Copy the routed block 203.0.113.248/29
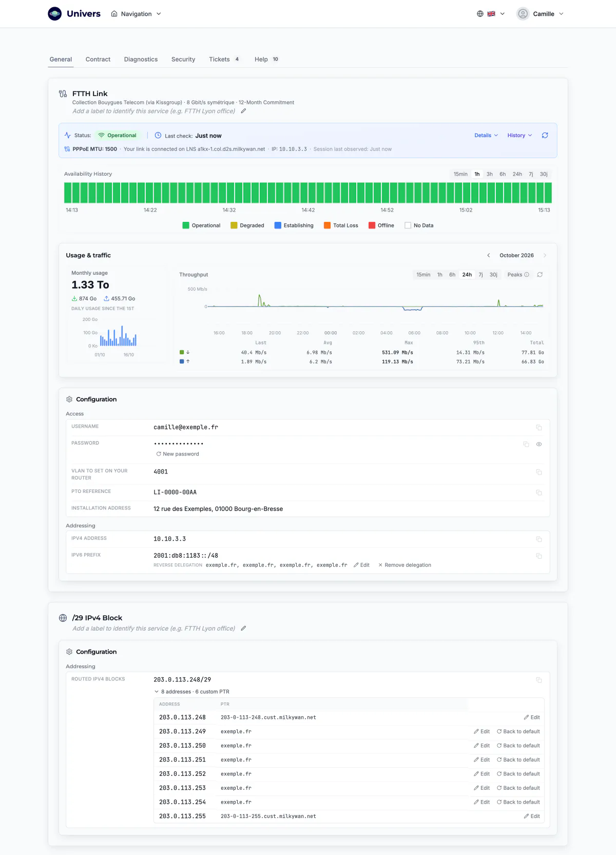Viewport: 616px width, 855px height. (539, 680)
